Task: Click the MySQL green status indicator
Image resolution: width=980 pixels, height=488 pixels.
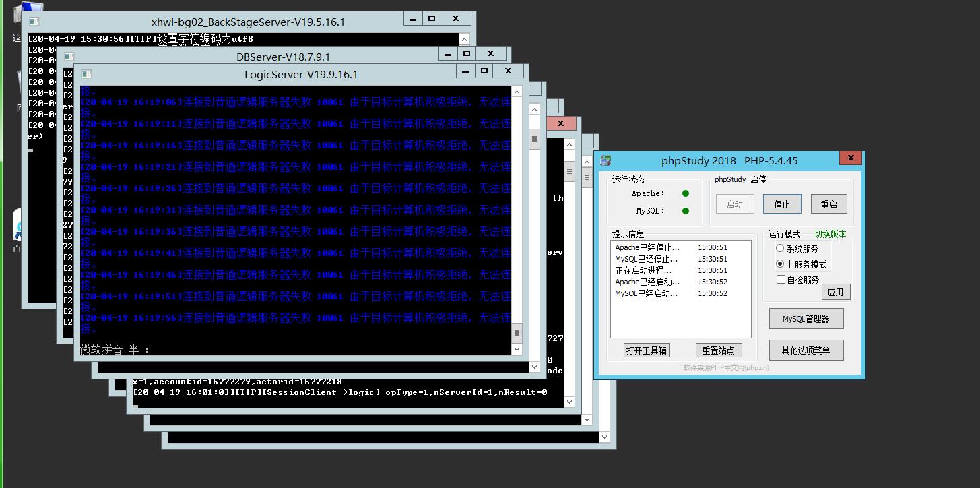Action: coord(686,211)
